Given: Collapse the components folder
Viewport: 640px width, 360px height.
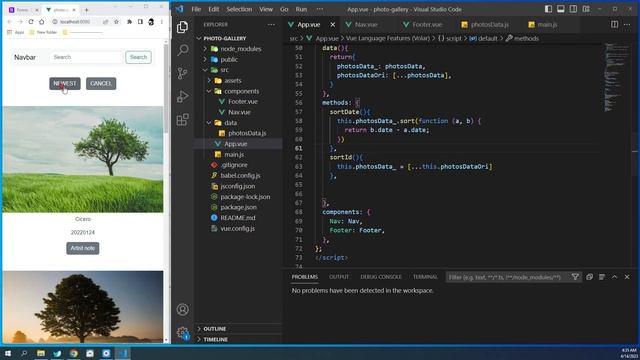Looking at the screenshot, I should (x=209, y=91).
